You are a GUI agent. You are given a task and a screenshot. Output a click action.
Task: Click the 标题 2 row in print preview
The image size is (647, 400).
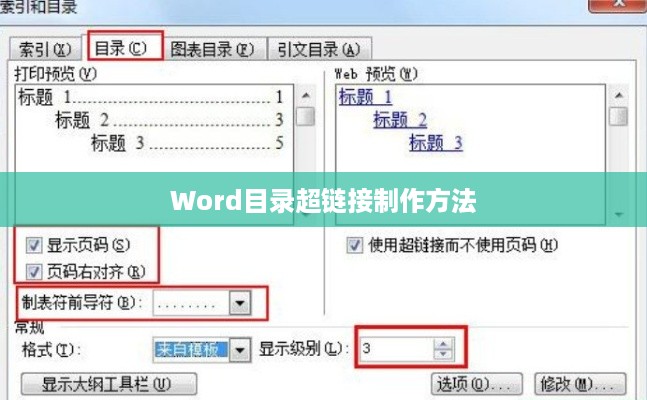169,121
